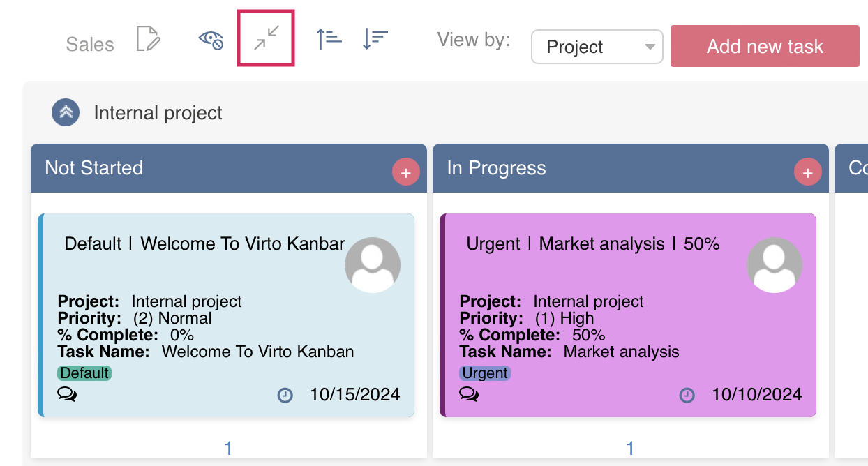
Task: Click the Add new task button
Action: pos(764,46)
